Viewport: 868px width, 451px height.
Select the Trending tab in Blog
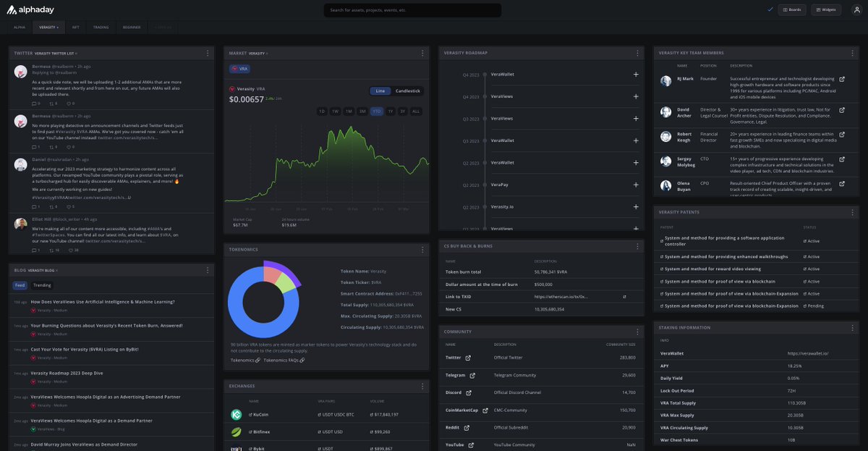pyautogui.click(x=42, y=285)
